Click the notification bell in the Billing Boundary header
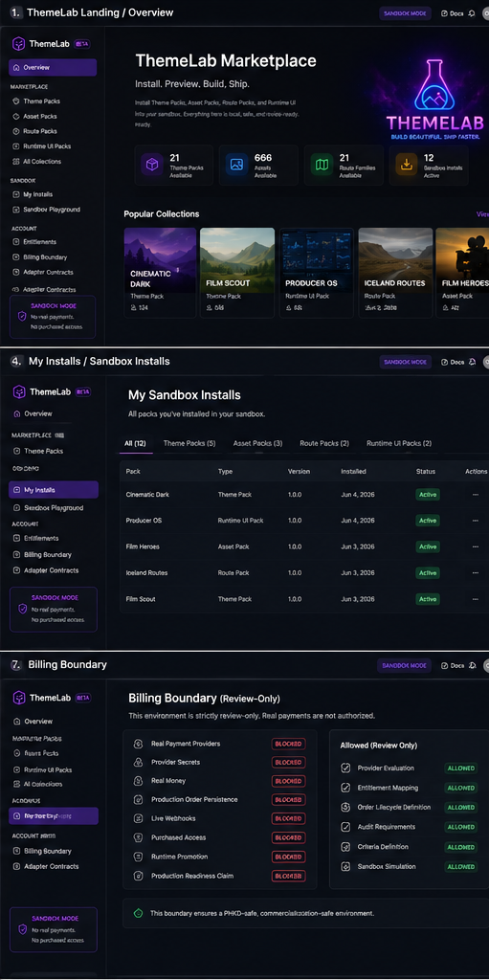This screenshot has width=489, height=980. tap(472, 666)
